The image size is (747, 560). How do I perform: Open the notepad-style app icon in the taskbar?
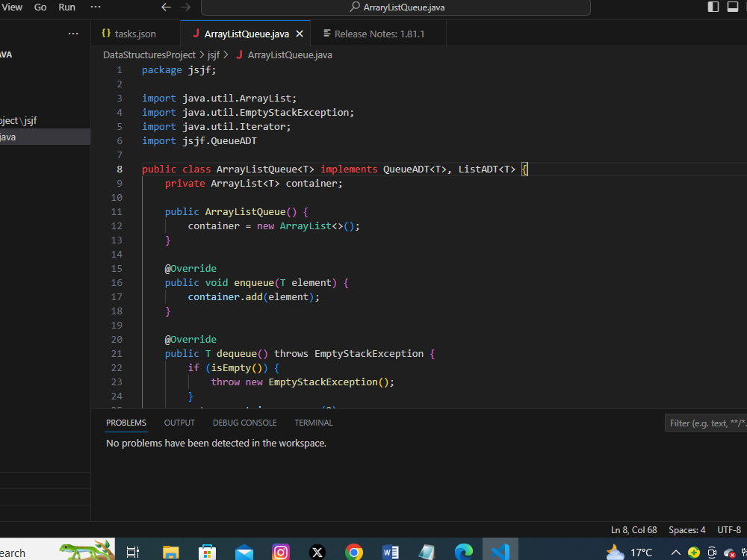[x=427, y=553]
